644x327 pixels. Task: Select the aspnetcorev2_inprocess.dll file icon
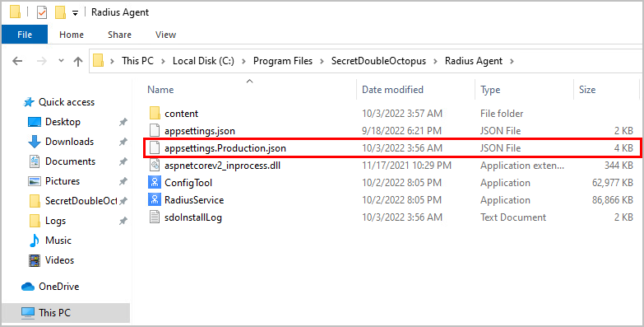155,165
